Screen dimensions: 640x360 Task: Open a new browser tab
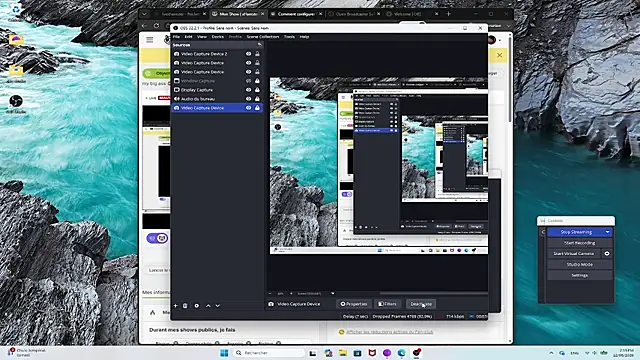pos(449,14)
